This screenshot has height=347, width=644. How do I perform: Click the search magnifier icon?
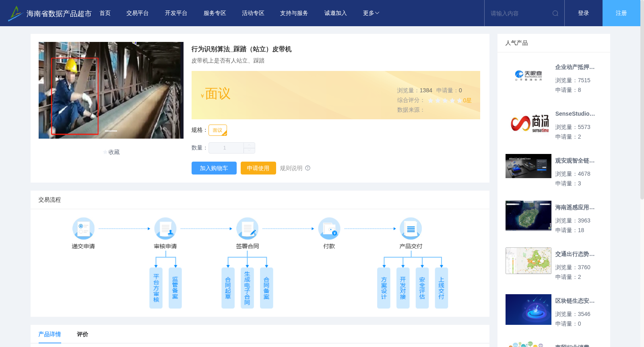tap(555, 13)
